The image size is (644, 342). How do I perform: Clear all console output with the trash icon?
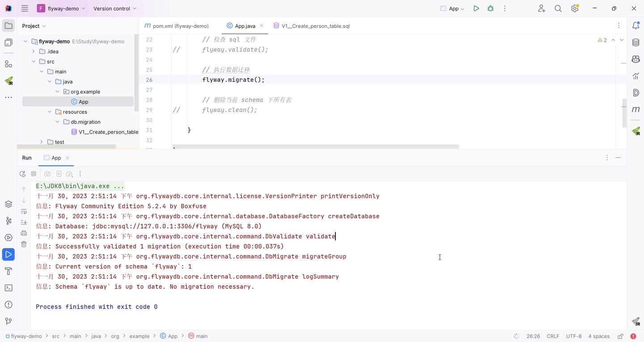pyautogui.click(x=24, y=244)
